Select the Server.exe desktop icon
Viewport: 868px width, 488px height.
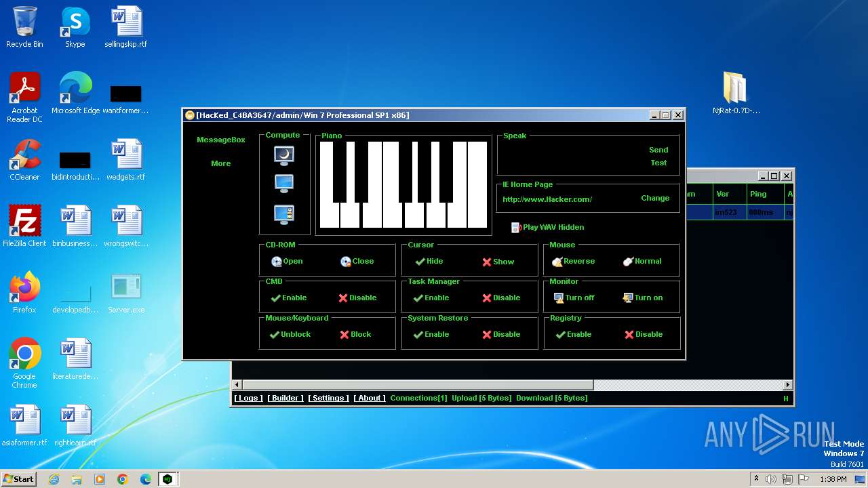pos(126,292)
